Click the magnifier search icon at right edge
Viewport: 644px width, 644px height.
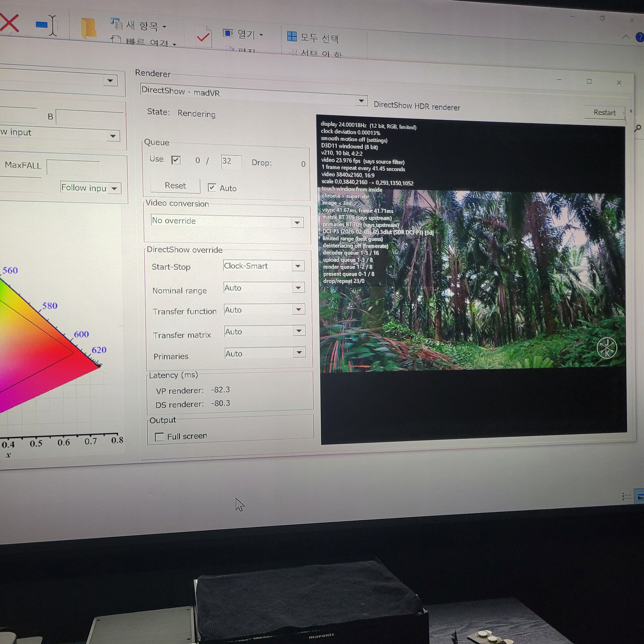coord(638,128)
